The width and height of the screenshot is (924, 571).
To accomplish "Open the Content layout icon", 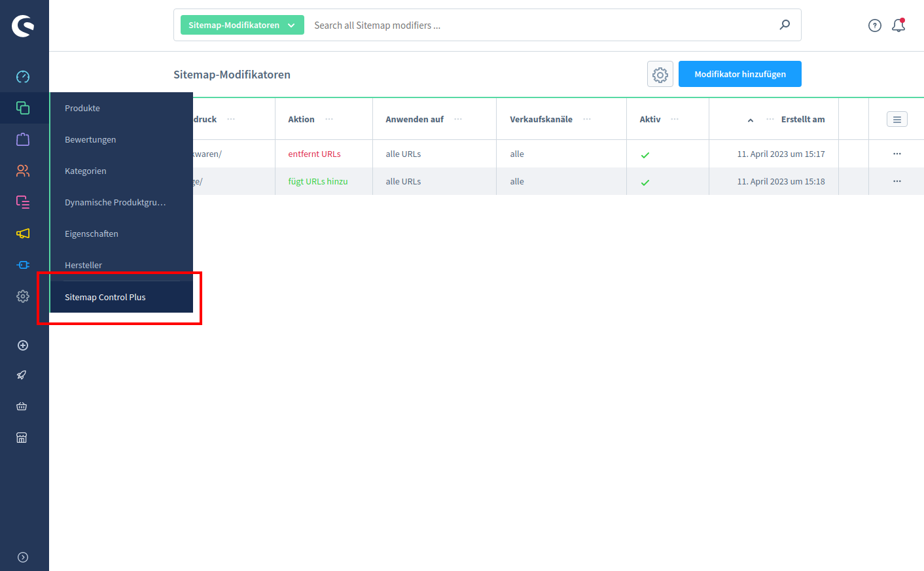I will (23, 202).
